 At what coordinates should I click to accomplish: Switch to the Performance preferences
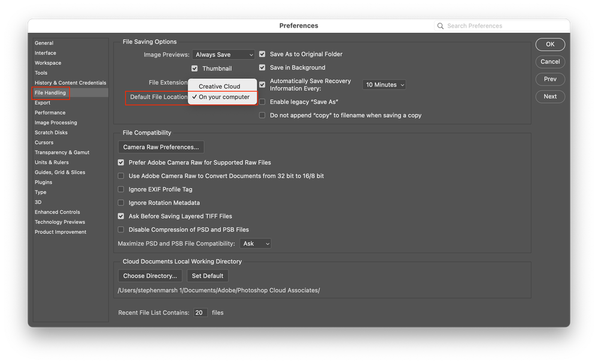50,113
